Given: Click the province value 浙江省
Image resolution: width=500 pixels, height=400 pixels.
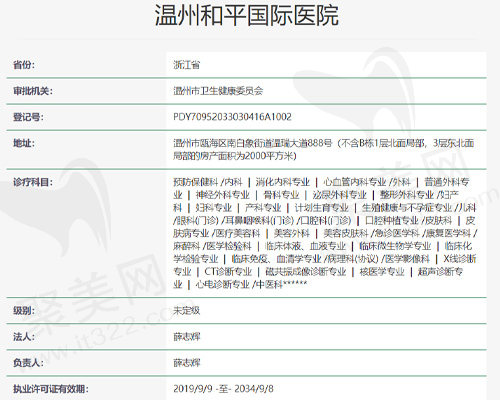Looking at the screenshot, I should (x=187, y=65).
